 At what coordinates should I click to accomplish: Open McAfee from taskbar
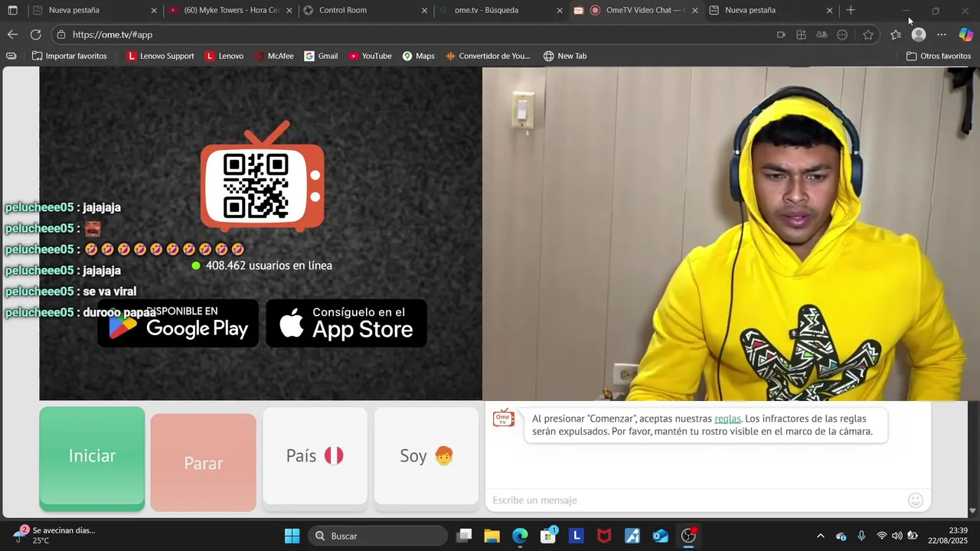coord(604,536)
